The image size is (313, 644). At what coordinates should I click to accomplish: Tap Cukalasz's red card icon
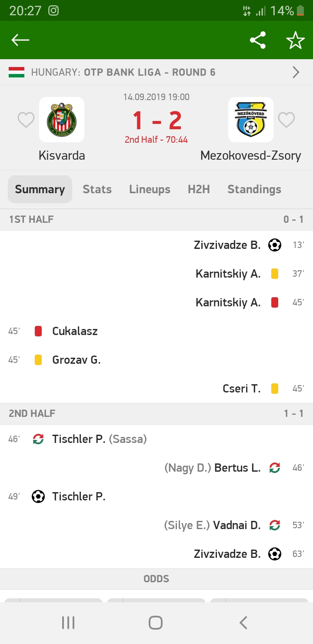click(x=38, y=331)
